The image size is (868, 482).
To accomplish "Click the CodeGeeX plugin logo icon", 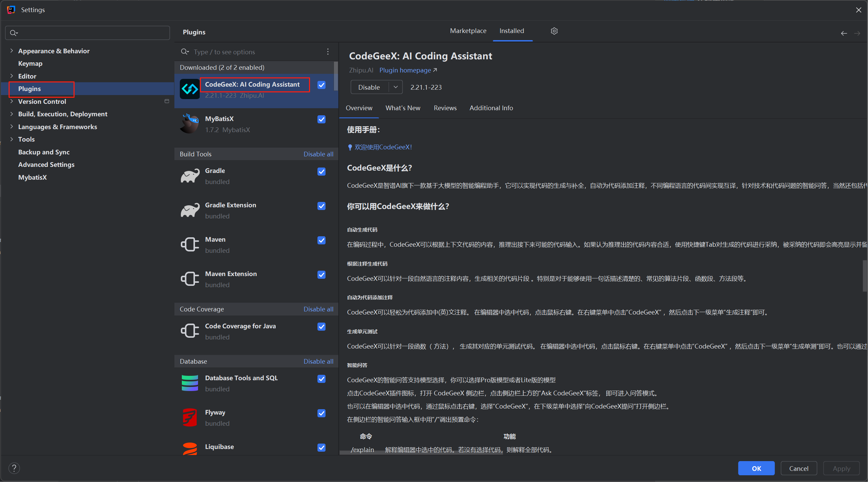I will 190,89.
